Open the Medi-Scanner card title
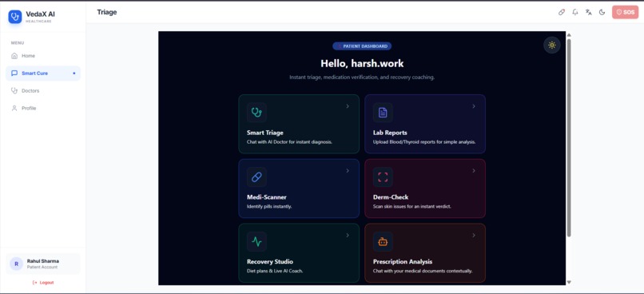Image resolution: width=644 pixels, height=294 pixels. coord(267,197)
